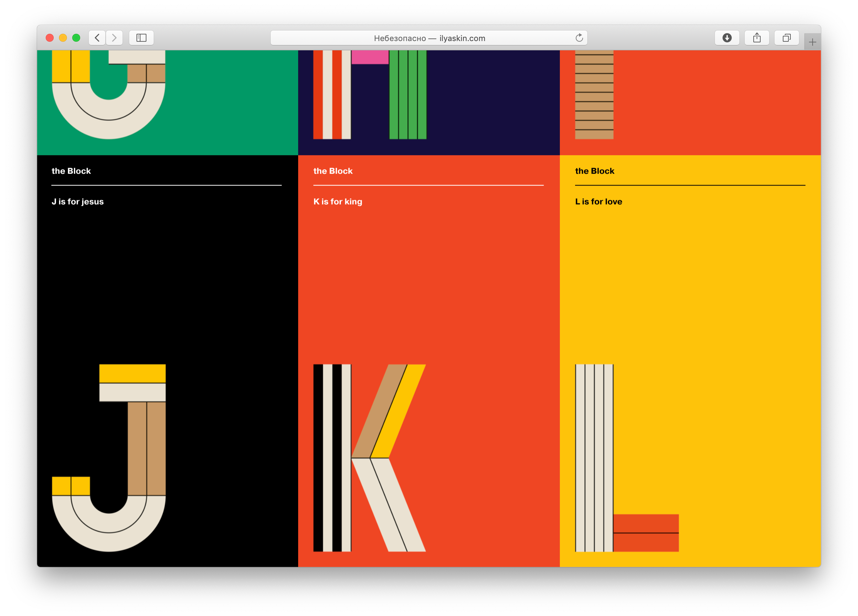The width and height of the screenshot is (858, 616).
Task: Select the 'K is for king' caption
Action: click(x=338, y=202)
